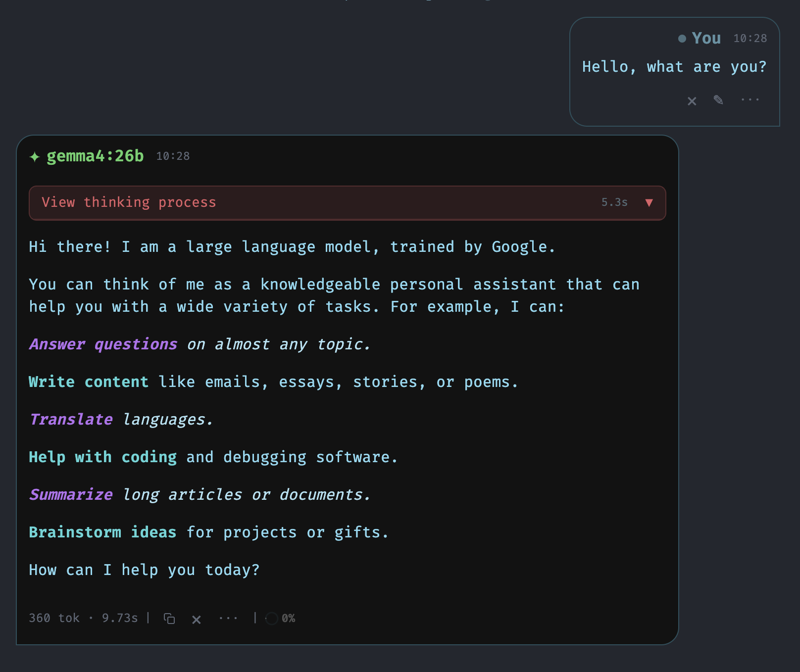This screenshot has width=800, height=672.
Task: Click the user message timestamp 10:28
Action: pos(750,39)
